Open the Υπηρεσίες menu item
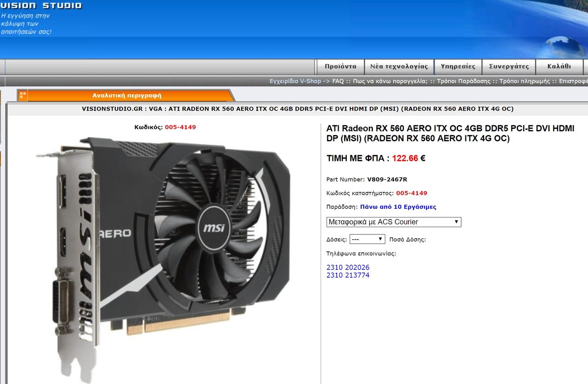This screenshot has height=384, width=588. (x=458, y=67)
